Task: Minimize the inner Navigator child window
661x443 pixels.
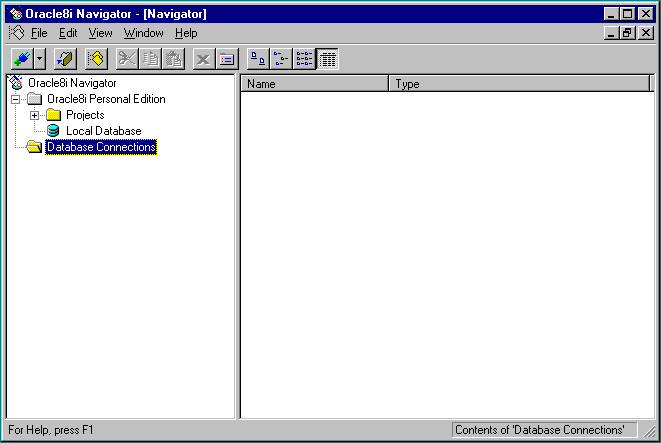Action: tap(611, 33)
